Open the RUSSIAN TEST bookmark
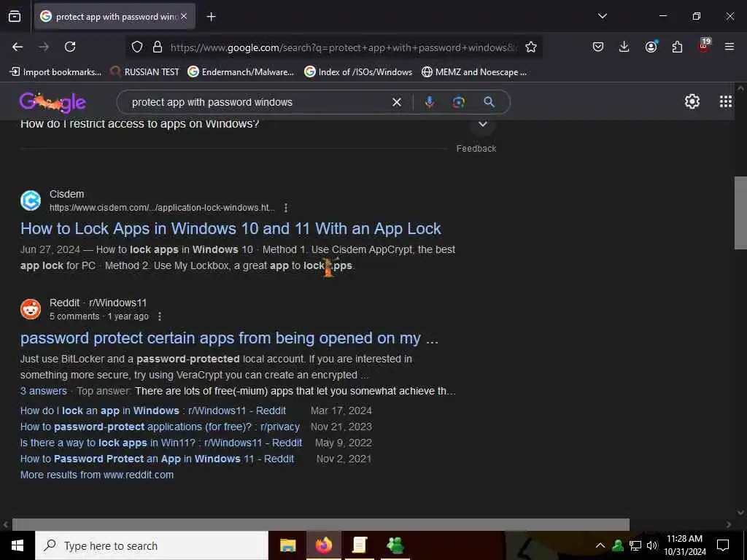 (x=144, y=72)
